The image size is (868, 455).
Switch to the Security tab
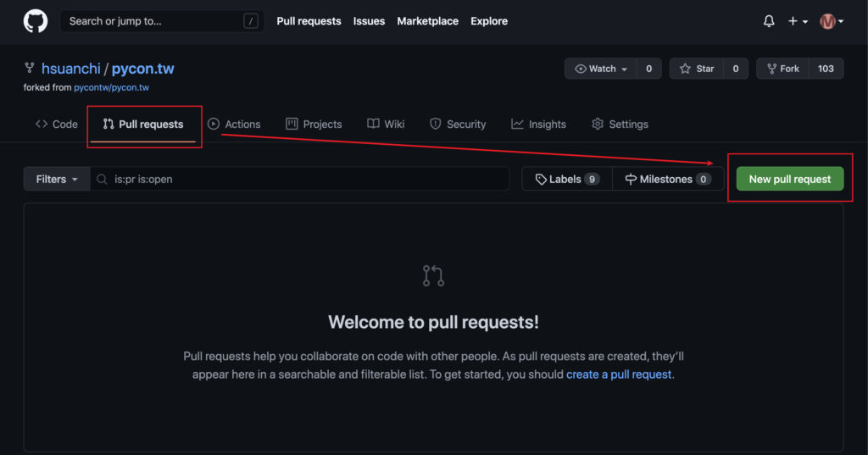coord(458,124)
